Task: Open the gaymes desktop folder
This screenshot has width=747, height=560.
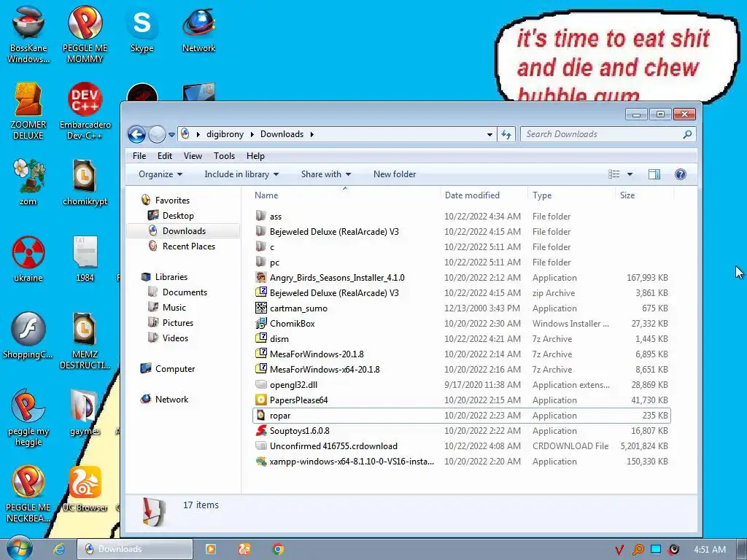Action: click(85, 413)
